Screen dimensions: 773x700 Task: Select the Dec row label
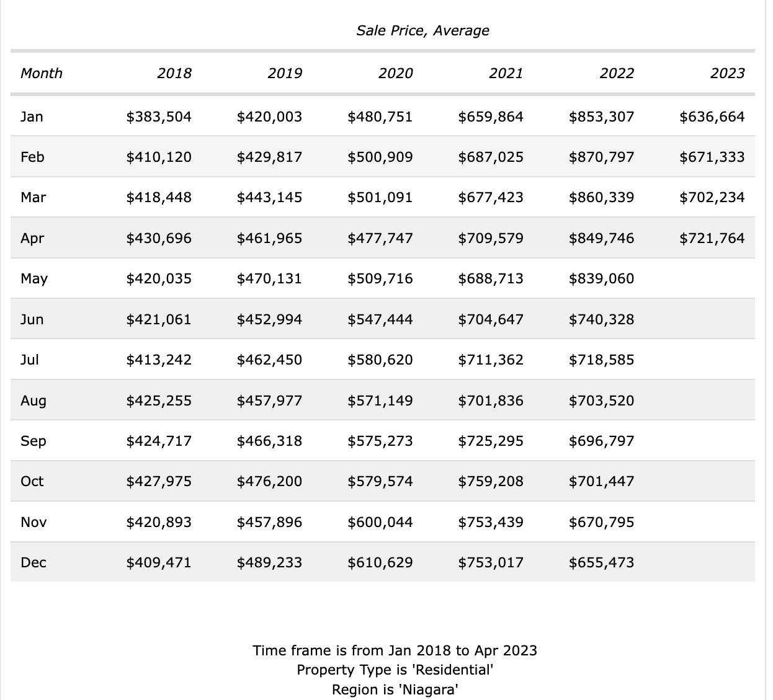tap(34, 562)
